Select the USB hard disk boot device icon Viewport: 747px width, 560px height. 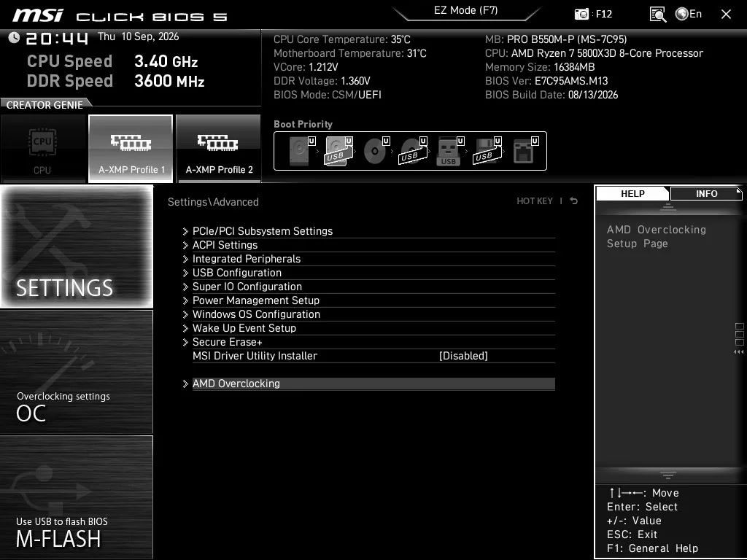(338, 151)
